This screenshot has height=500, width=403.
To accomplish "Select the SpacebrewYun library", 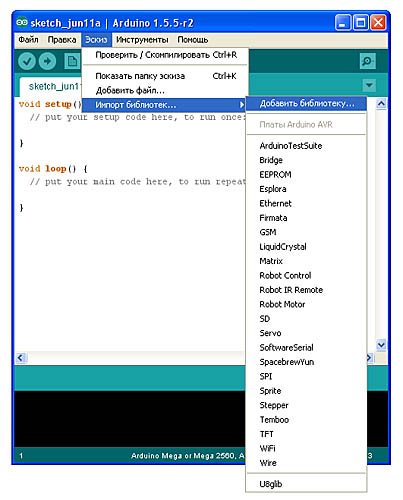I will (x=306, y=362).
